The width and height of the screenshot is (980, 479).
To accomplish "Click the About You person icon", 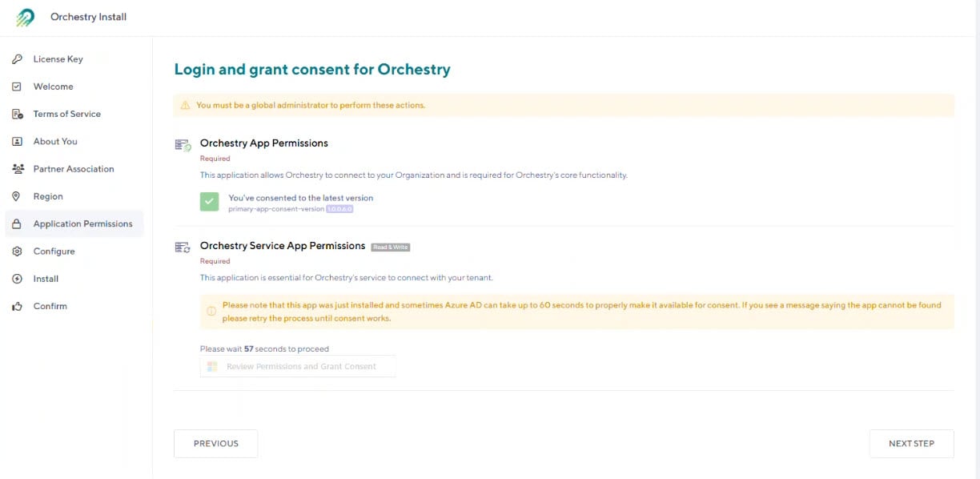I will coord(17,141).
